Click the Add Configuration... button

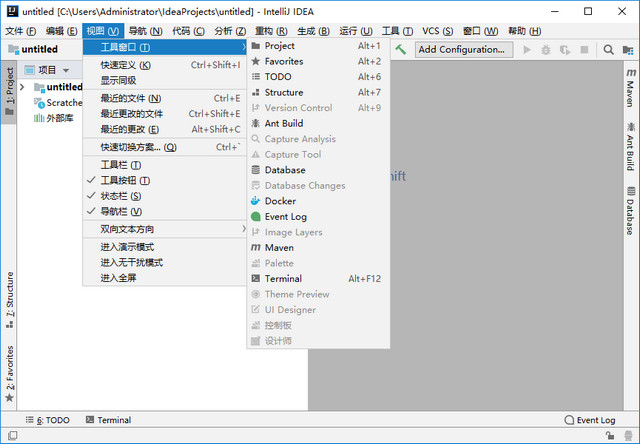tap(464, 50)
